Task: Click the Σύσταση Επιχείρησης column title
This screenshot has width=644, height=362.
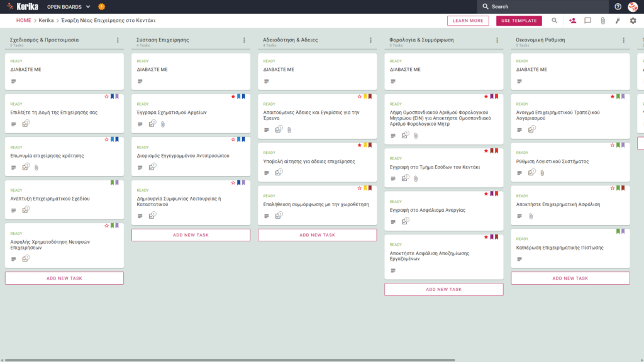Action: [x=163, y=40]
